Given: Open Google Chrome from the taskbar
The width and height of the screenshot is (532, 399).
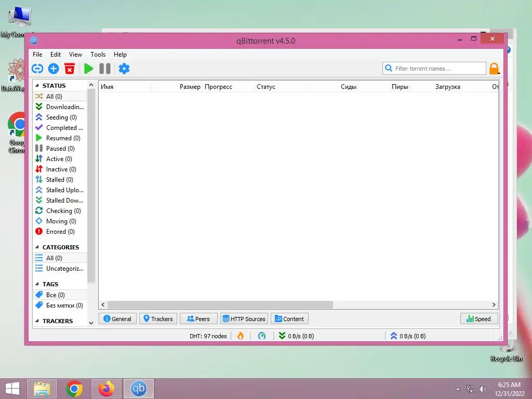Looking at the screenshot, I should (x=74, y=389).
